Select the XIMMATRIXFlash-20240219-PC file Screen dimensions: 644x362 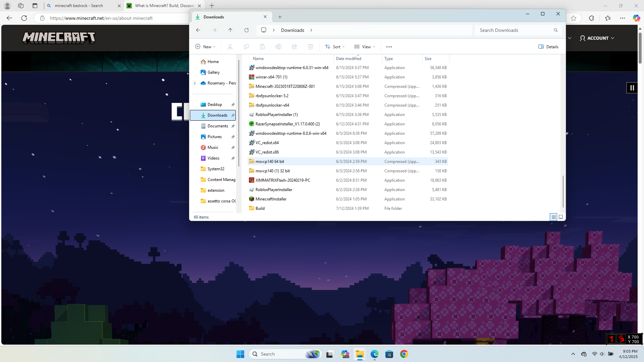point(348,180)
